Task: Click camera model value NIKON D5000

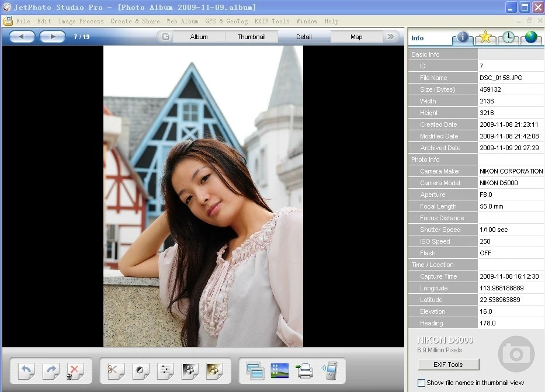Action: pyautogui.click(x=498, y=183)
